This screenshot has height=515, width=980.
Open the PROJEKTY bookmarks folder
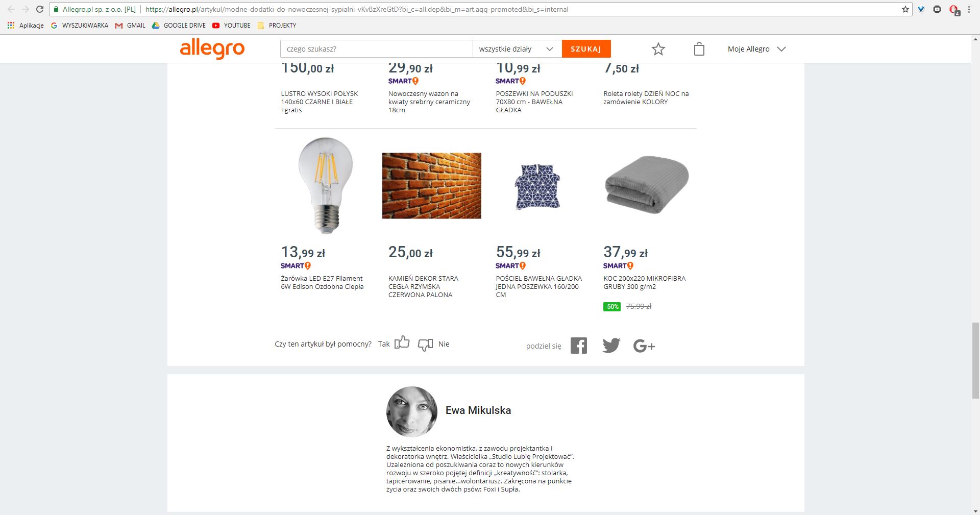(277, 25)
